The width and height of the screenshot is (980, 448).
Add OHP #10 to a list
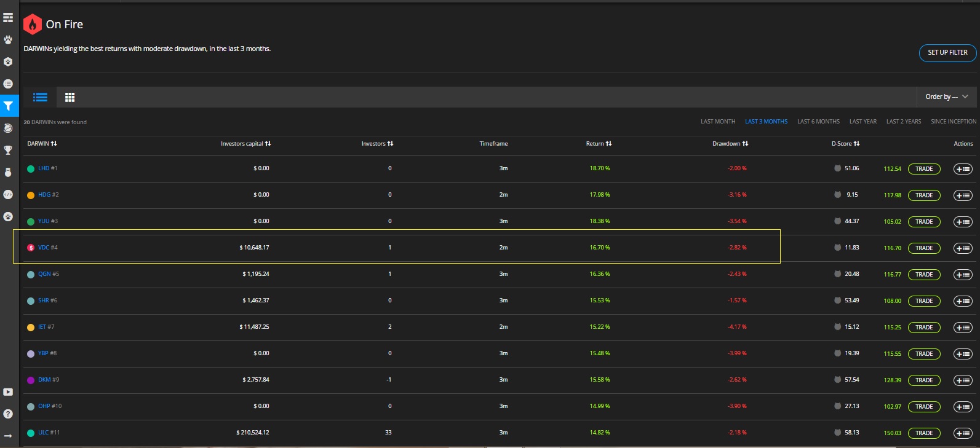(x=963, y=407)
